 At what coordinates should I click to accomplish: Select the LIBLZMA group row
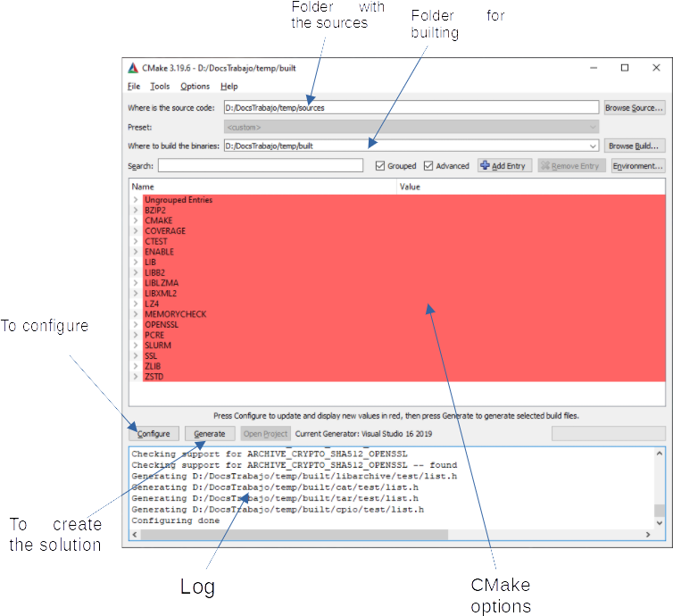[403, 283]
